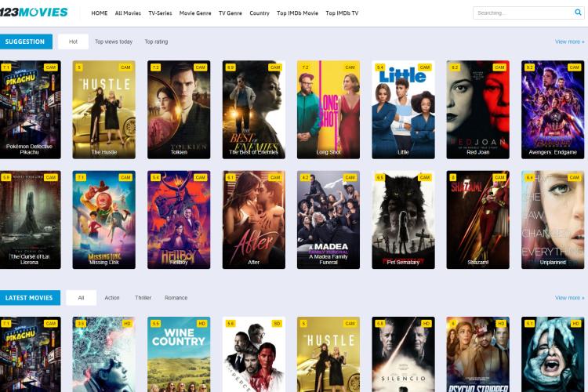
Task: Click the CAM badge on Hellboy poster
Action: [x=200, y=177]
